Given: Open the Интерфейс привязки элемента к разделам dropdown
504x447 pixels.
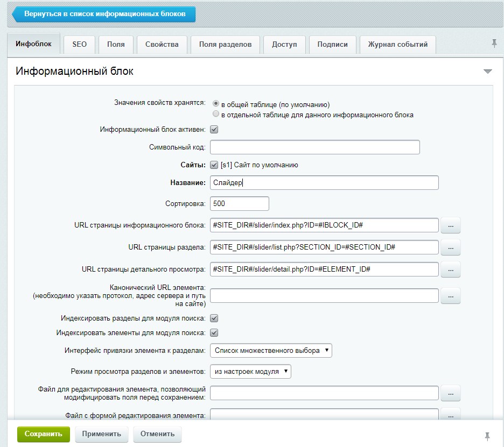Looking at the screenshot, I should tap(271, 351).
